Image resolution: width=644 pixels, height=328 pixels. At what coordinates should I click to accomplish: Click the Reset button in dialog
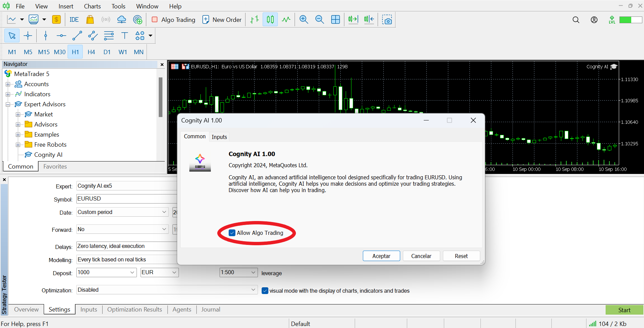pos(461,256)
